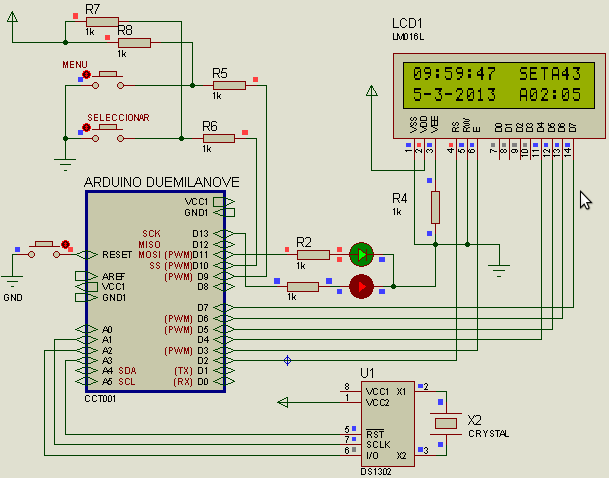The height and width of the screenshot is (478, 609).
Task: Click the LCD1 label text
Action: 407,23
